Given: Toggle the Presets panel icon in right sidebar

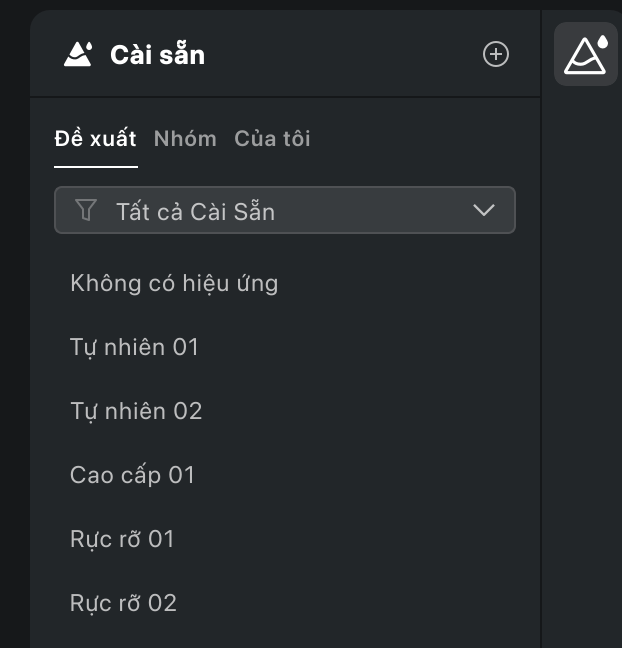Looking at the screenshot, I should pyautogui.click(x=586, y=54).
